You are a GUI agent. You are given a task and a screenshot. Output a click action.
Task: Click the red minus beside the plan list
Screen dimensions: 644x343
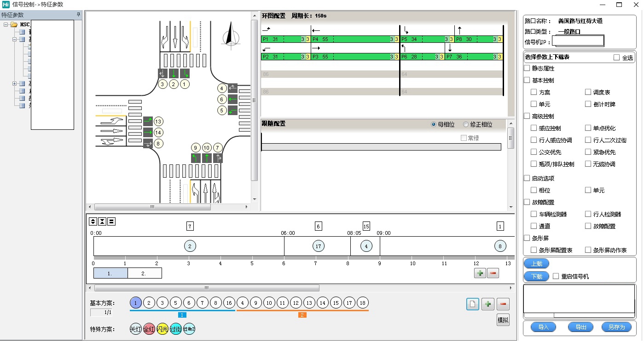(503, 304)
